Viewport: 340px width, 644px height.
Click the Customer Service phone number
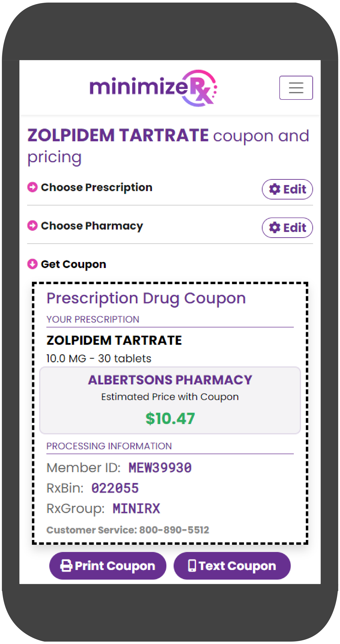[174, 530]
